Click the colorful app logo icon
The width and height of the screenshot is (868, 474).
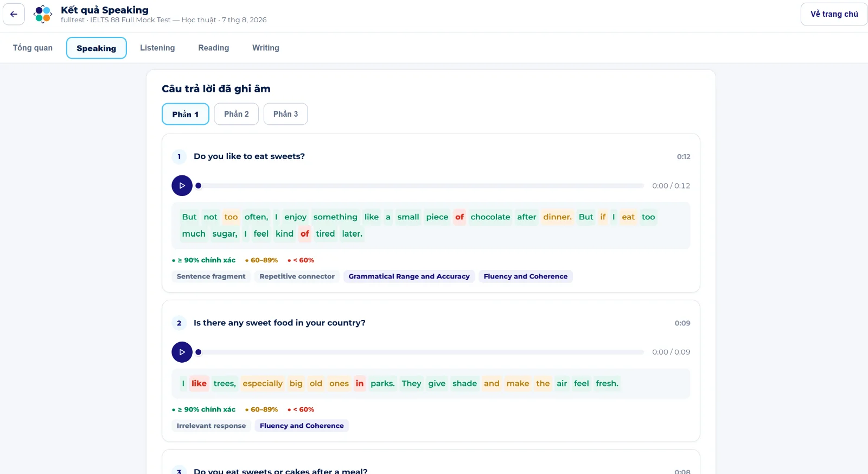pos(43,14)
